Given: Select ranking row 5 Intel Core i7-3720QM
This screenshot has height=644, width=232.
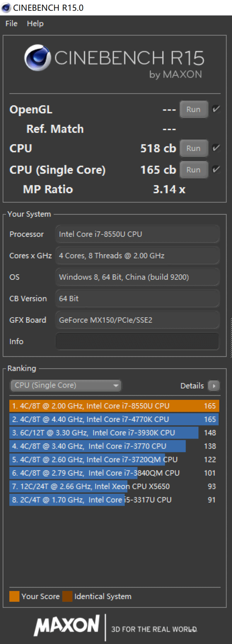Looking at the screenshot, I should (x=114, y=460).
